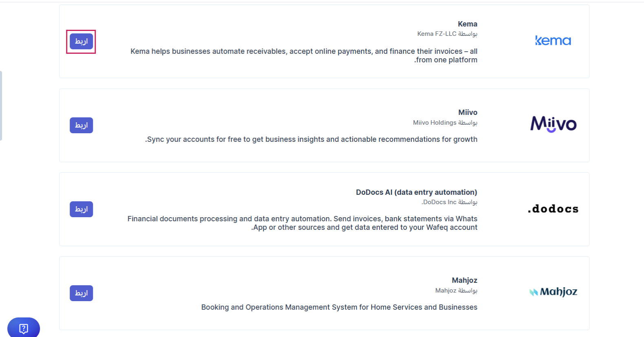Open the Mahjoz app title

tap(464, 280)
